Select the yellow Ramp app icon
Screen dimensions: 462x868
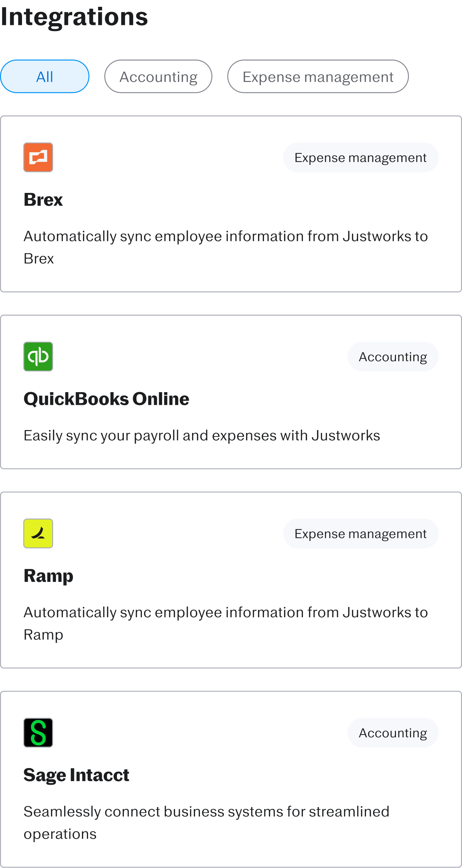38,534
